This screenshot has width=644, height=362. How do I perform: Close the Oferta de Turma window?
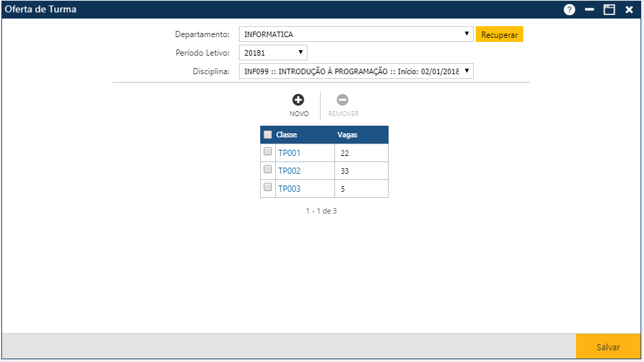(629, 10)
